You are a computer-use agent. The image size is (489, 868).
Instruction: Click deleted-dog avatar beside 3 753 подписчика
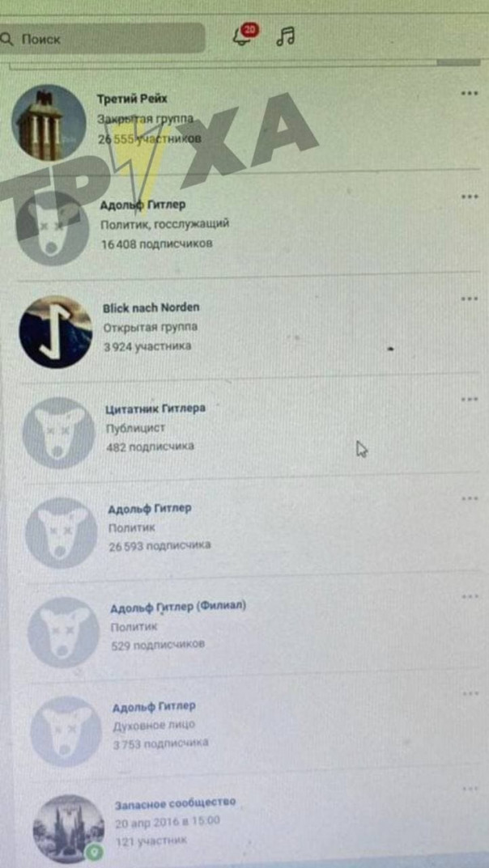pyautogui.click(x=66, y=730)
